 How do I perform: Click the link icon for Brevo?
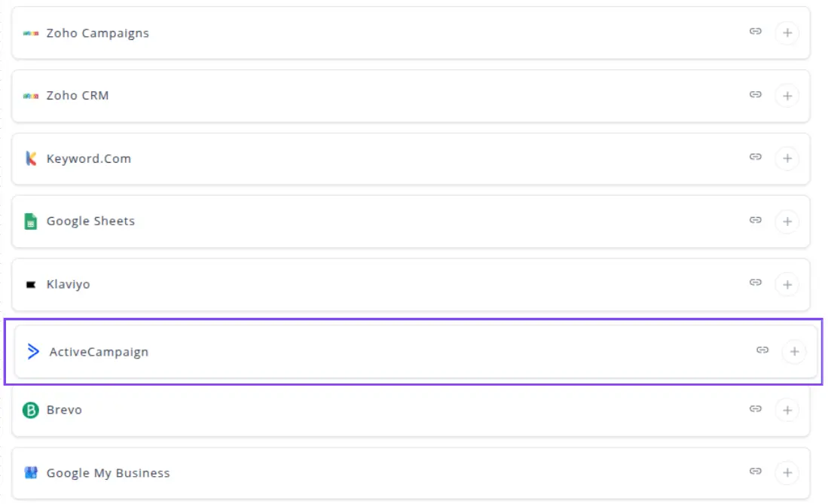click(755, 408)
